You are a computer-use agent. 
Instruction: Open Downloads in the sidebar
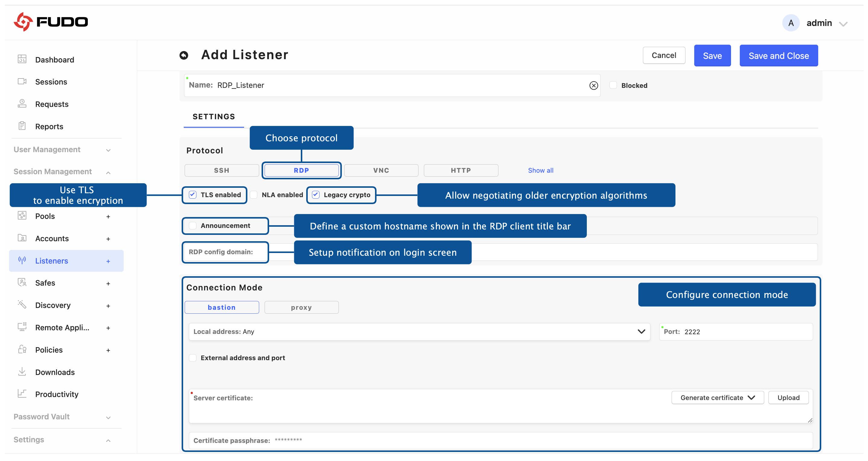click(55, 372)
